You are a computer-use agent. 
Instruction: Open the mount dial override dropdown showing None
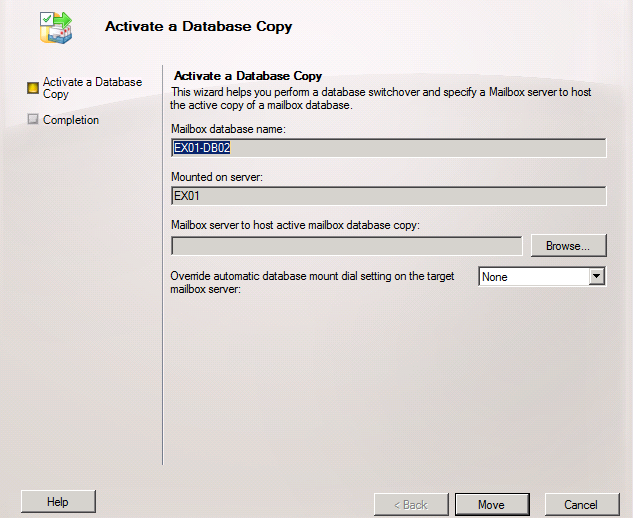534,277
